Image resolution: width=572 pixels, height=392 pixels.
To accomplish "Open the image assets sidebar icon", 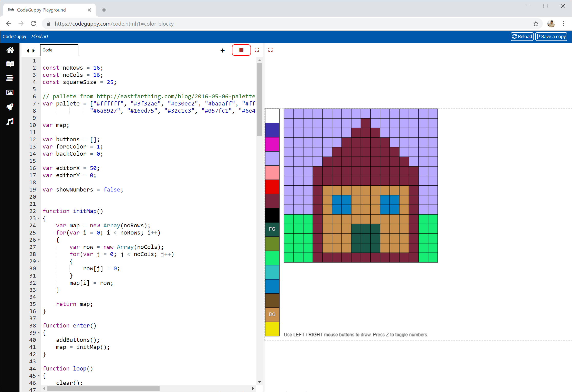I will pos(10,92).
